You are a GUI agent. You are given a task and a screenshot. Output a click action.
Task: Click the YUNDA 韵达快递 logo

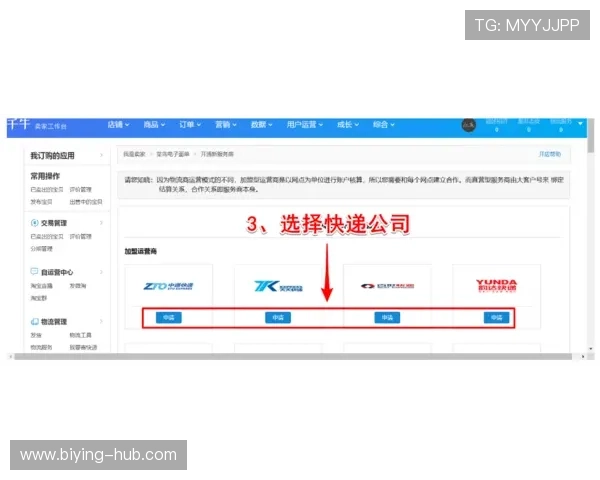[496, 286]
